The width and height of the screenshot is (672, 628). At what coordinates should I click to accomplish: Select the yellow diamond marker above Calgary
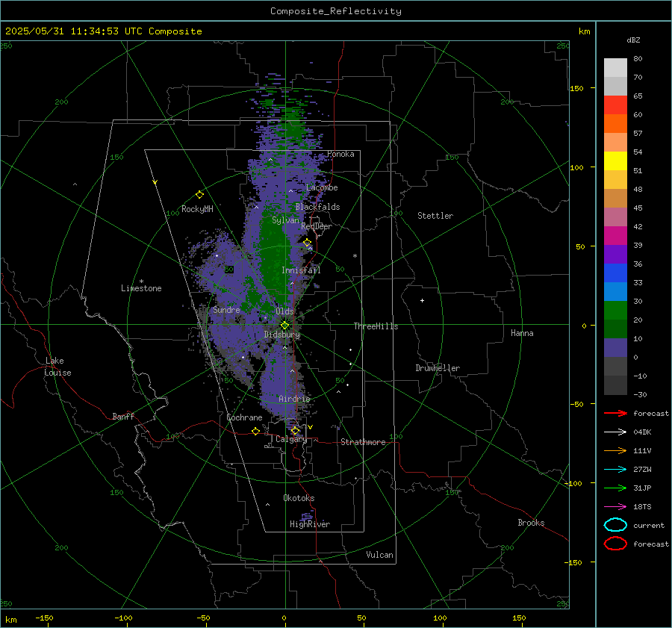point(295,430)
